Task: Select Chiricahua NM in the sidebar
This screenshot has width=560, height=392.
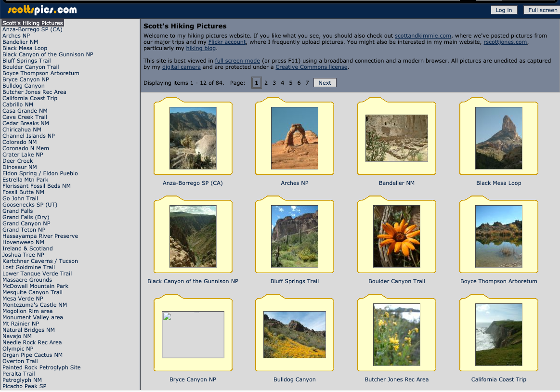Action: click(x=22, y=130)
